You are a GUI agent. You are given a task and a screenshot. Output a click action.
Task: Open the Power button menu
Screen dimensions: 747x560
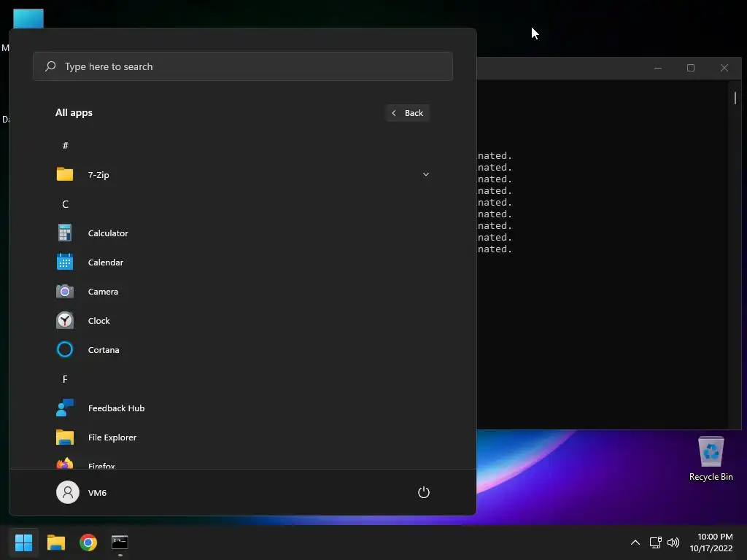pyautogui.click(x=424, y=492)
